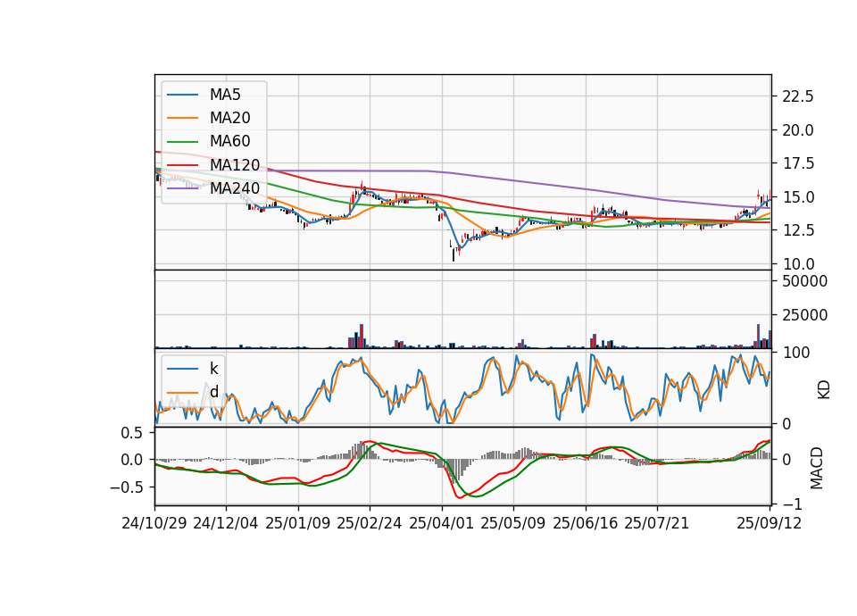Click the green MA60 legend line swatch
Image resolution: width=857 pixels, height=616 pixels.
[182, 142]
